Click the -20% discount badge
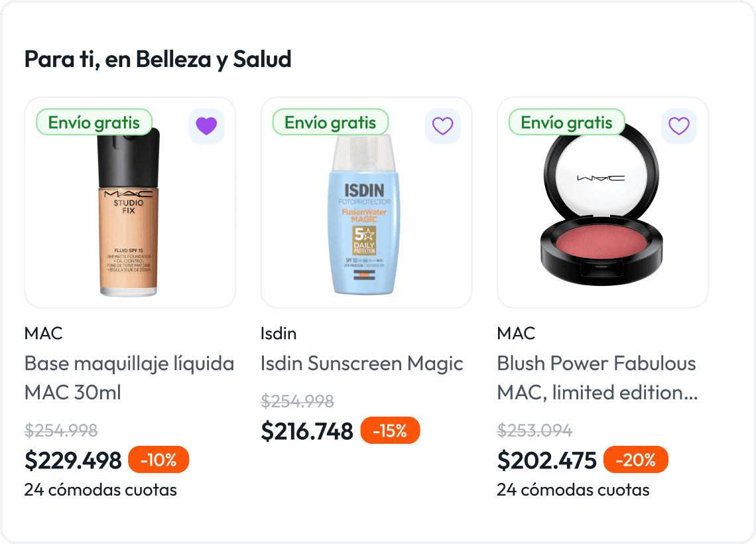This screenshot has width=756, height=544. click(635, 459)
